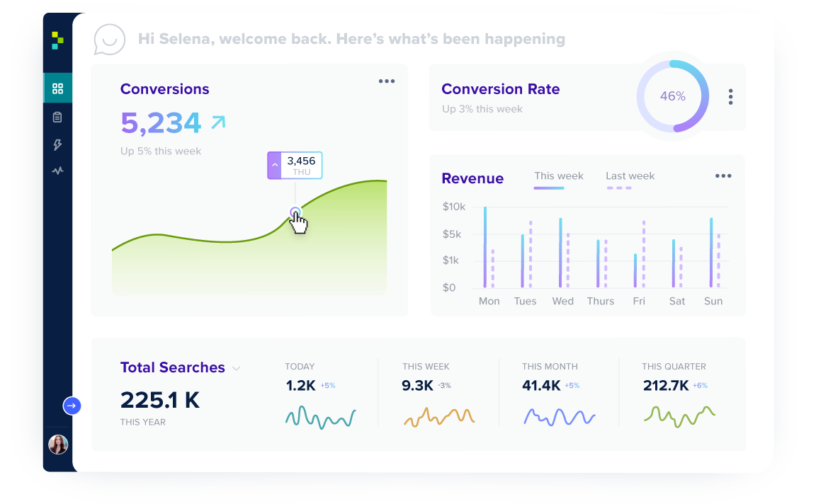Screen dimensions: 816x504
Task: Open the profile avatar at sidebar bottom
Action: coord(58,445)
